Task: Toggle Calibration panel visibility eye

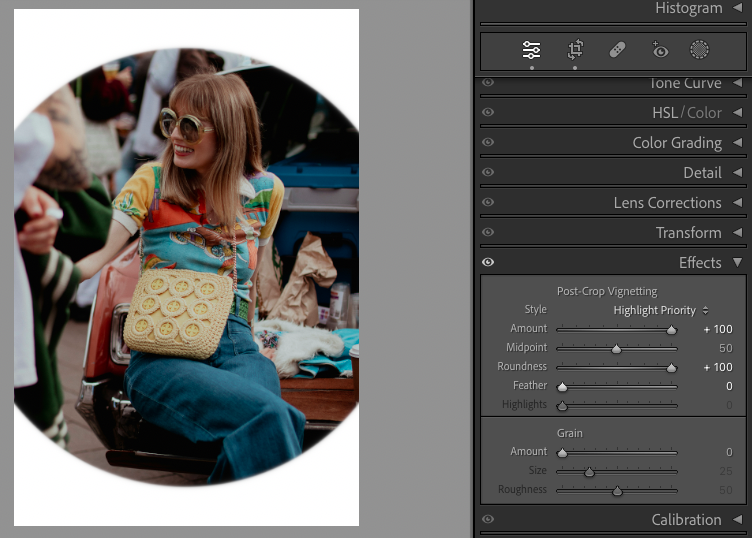Action: [488, 519]
